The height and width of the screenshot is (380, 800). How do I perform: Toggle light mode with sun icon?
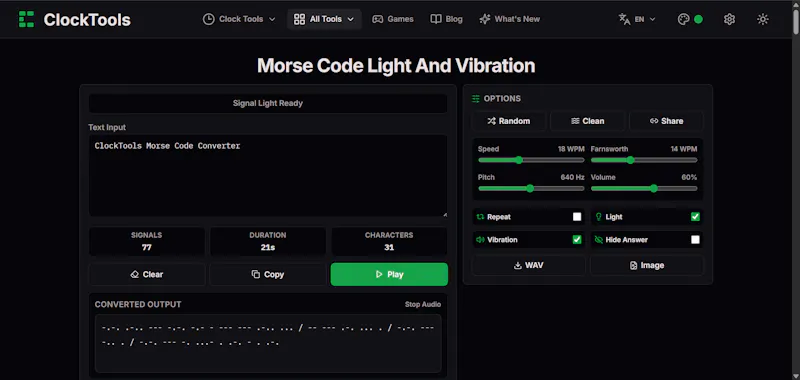763,19
